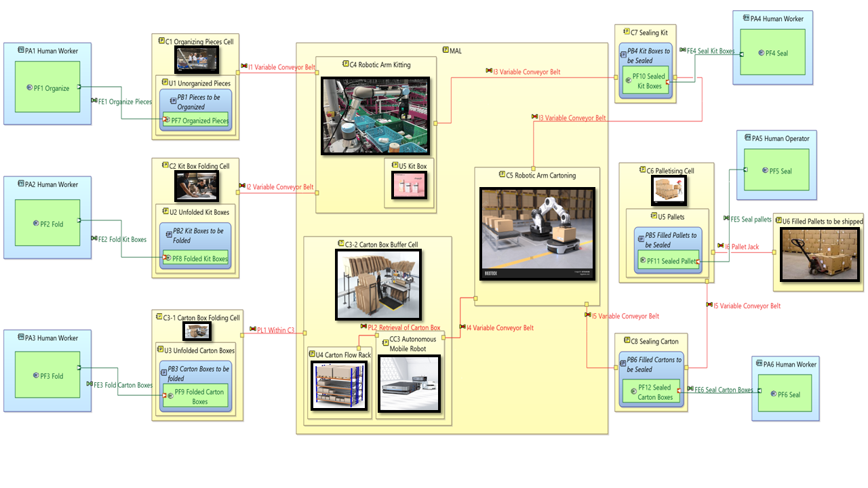Click the C1 Organizing Pieces Cell photo thumbnail

197,60
